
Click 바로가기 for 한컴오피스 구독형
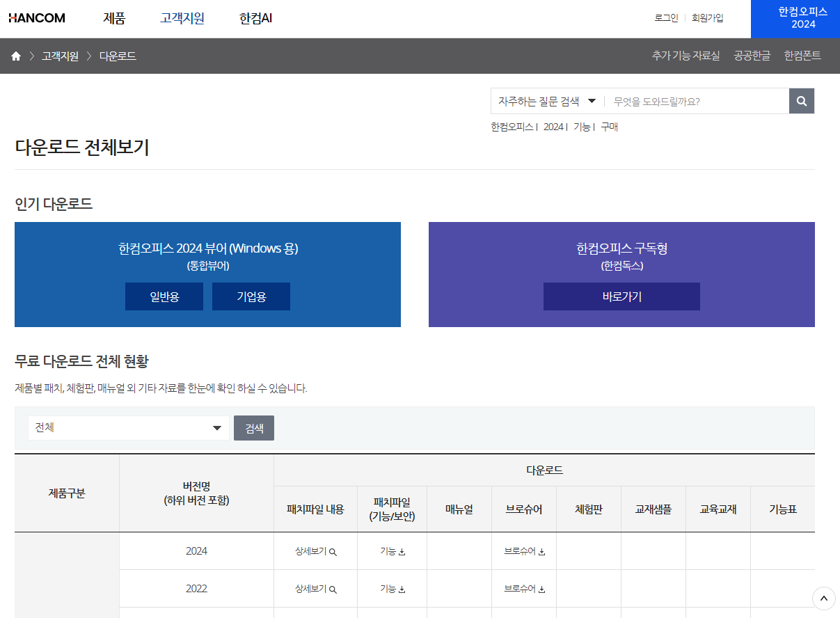click(621, 296)
